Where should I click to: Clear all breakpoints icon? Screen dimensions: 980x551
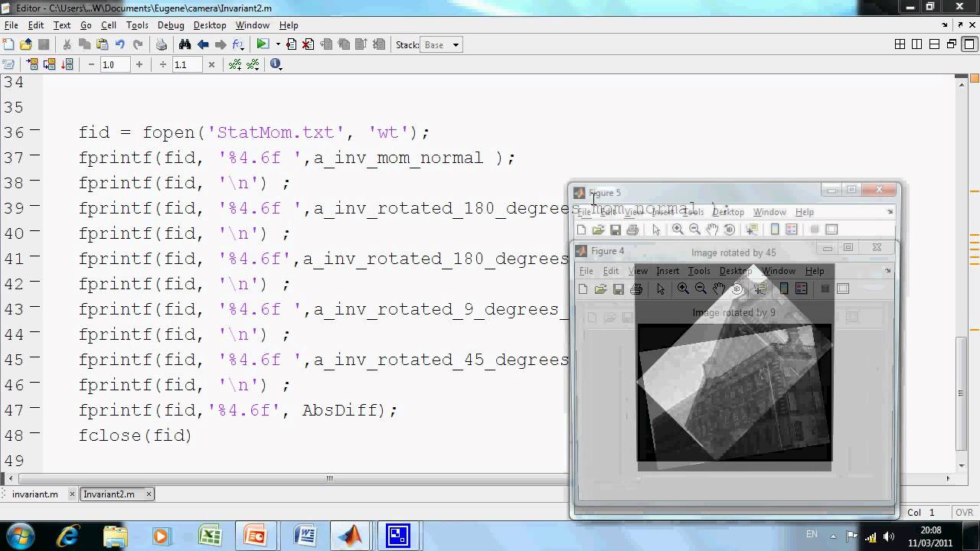click(x=308, y=44)
